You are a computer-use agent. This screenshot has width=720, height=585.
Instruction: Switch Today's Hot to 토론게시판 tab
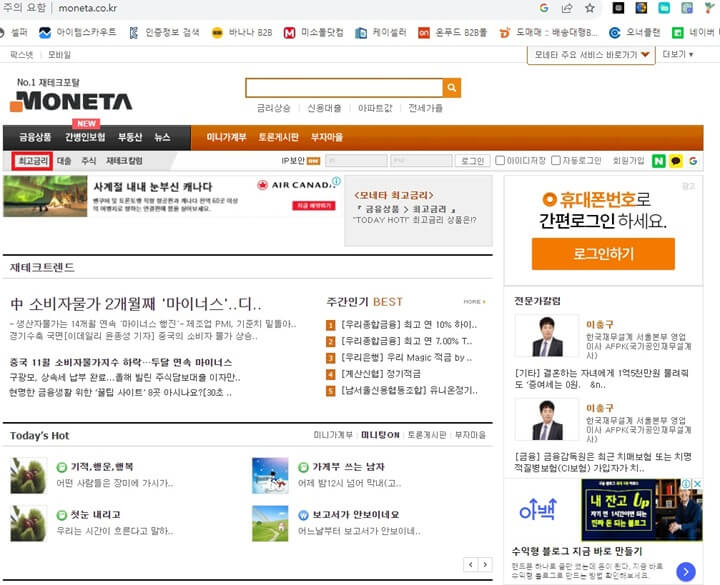pos(427,435)
